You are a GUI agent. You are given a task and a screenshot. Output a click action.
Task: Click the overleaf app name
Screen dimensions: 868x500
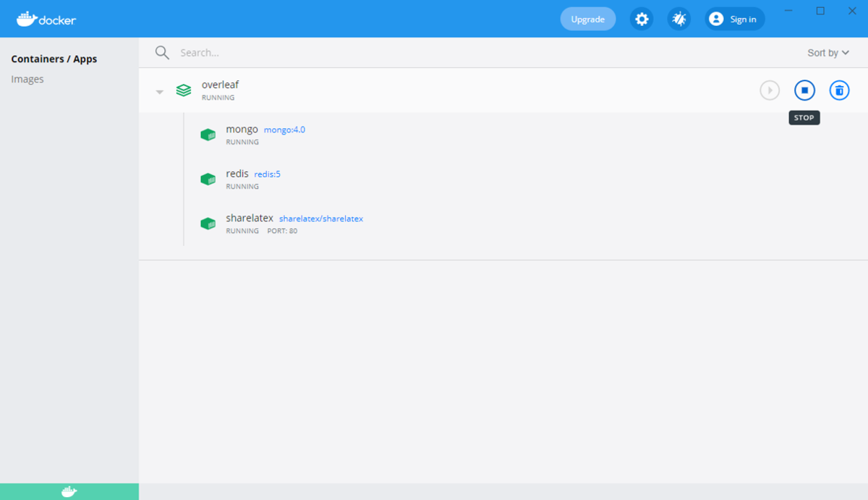click(220, 85)
